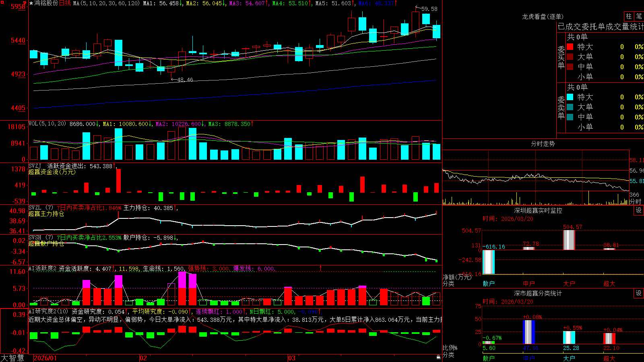
Task: Click the 强势线: 3.000 value
Action: coord(208,269)
